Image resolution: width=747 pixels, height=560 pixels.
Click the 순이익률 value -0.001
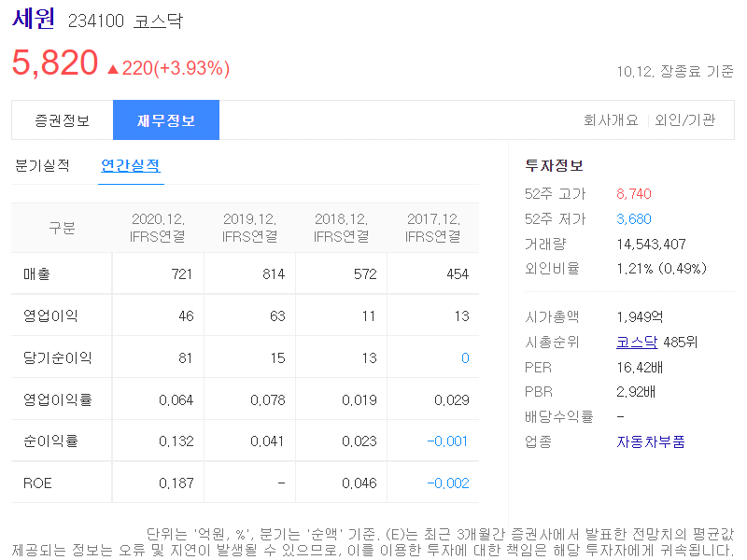tap(447, 441)
